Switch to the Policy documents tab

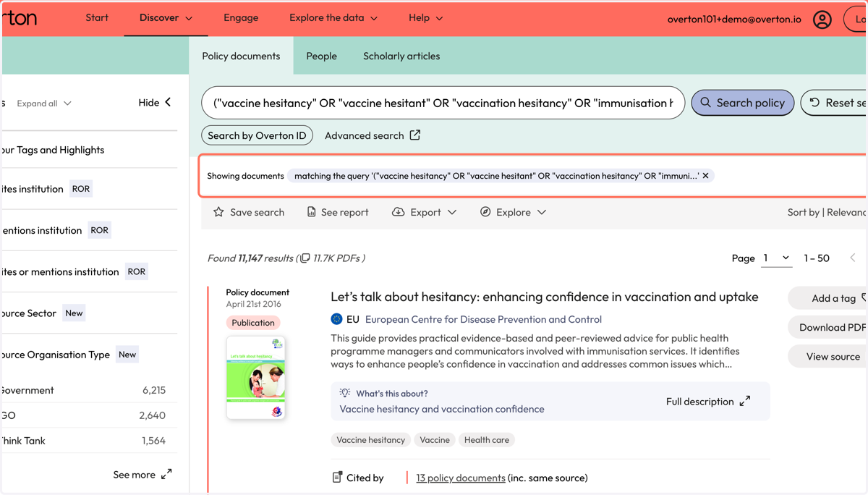point(241,56)
